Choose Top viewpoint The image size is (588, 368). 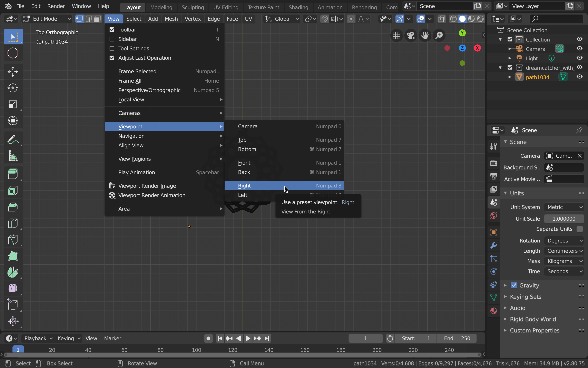(284, 140)
